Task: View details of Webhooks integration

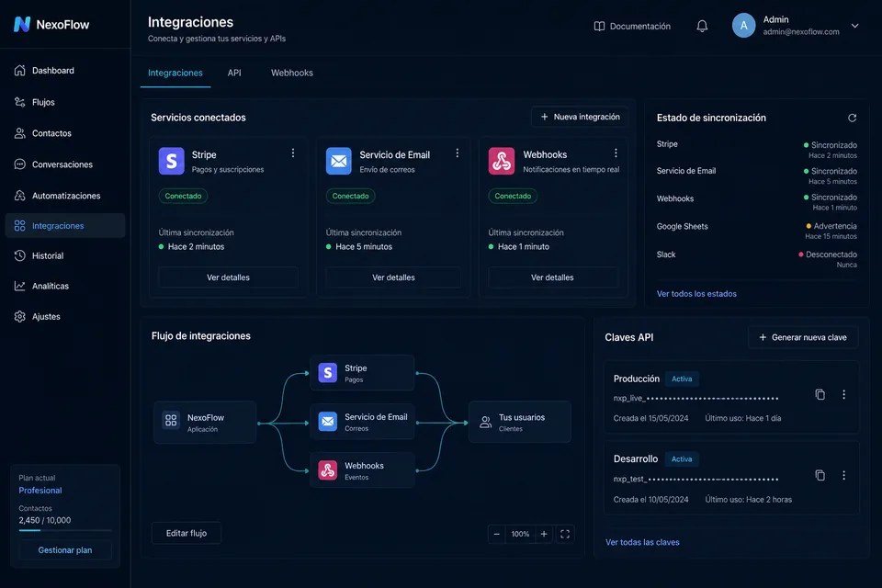Action: click(553, 277)
